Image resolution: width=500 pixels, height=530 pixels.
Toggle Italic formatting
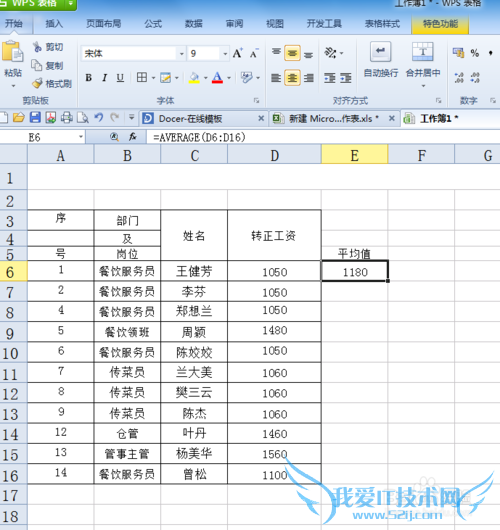pyautogui.click(x=104, y=78)
